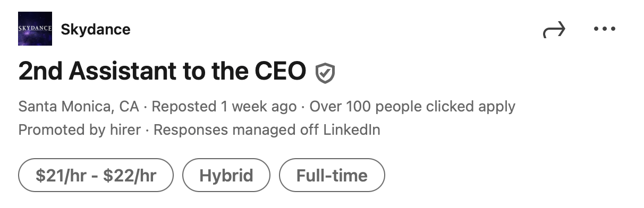Image resolution: width=644 pixels, height=208 pixels.
Task: Click the Reposted 1 week ago text
Action: [224, 107]
